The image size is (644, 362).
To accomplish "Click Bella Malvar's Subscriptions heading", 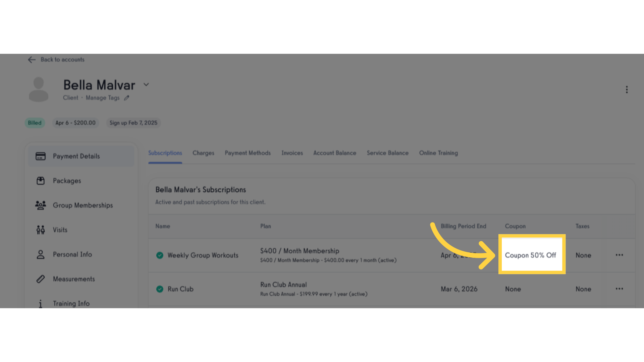I will pos(201,190).
